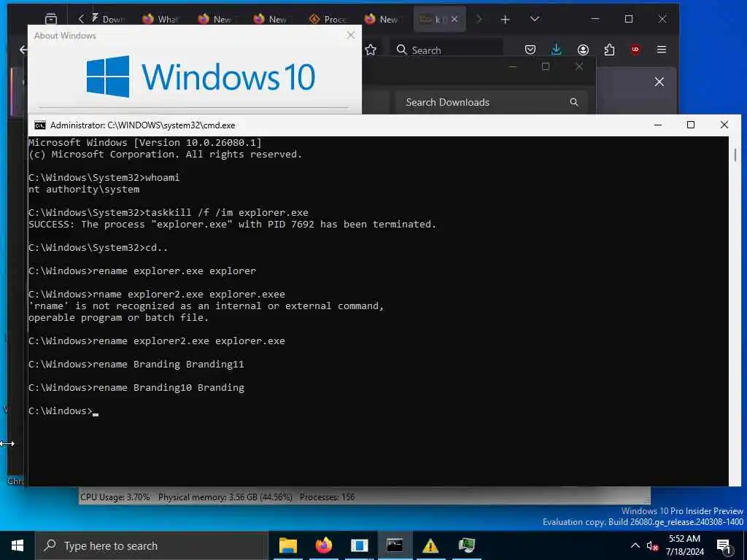Click the 'Type here to search' taskbar box
This screenshot has width=747, height=560.
point(152,545)
